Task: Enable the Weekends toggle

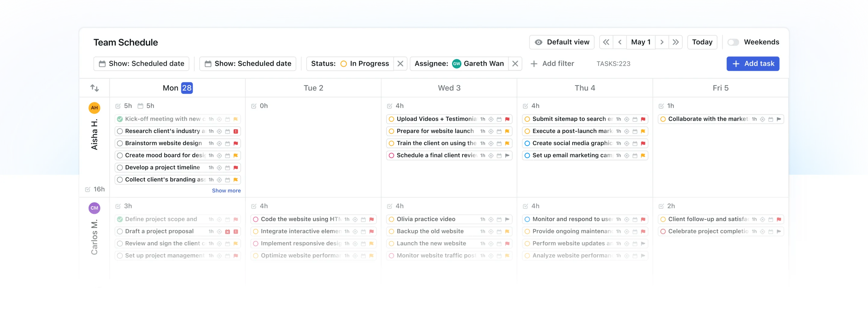Action: tap(733, 42)
